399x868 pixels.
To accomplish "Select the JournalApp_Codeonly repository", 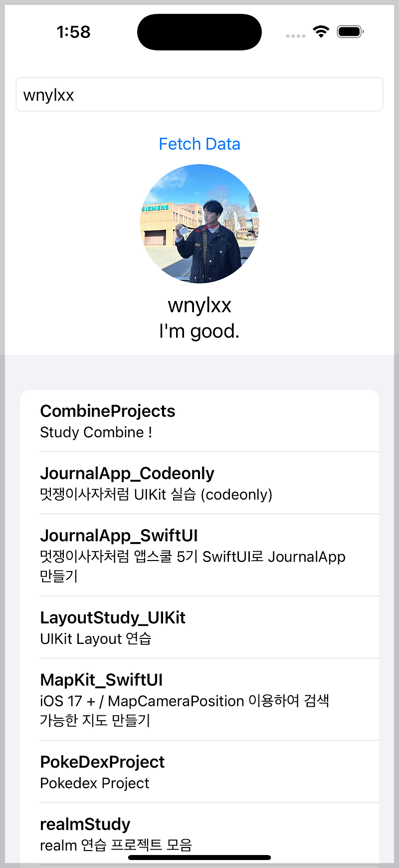I will (x=199, y=483).
